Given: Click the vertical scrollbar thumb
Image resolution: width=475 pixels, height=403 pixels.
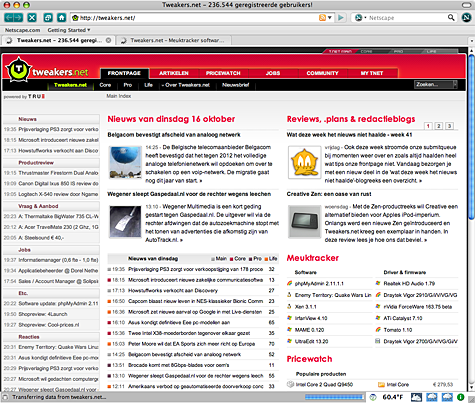Looking at the screenshot, I should click(x=471, y=137).
